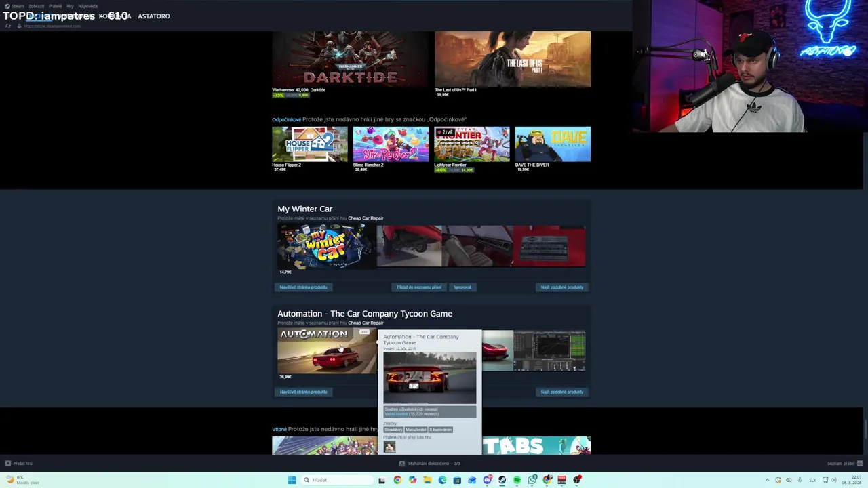Click the My Winter Car title
868x488 pixels.
(x=304, y=209)
